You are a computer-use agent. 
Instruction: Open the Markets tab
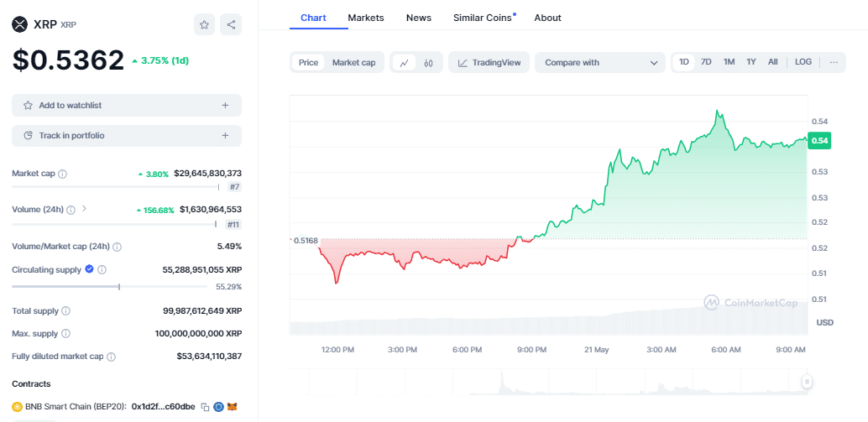(x=365, y=18)
